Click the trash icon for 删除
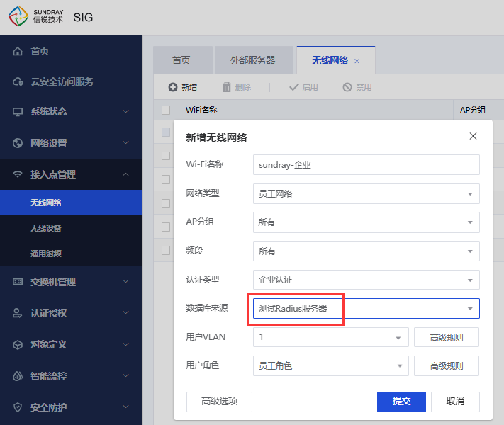The image size is (504, 425). tap(227, 87)
